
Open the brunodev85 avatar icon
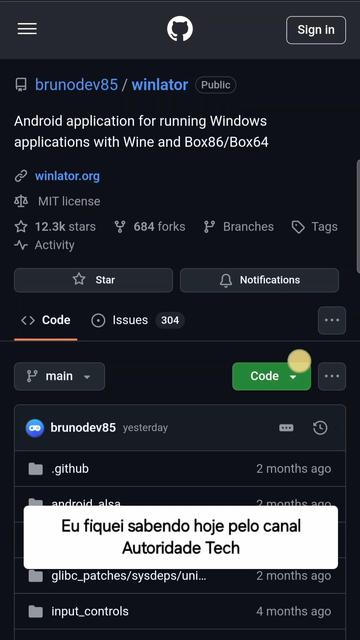35,428
